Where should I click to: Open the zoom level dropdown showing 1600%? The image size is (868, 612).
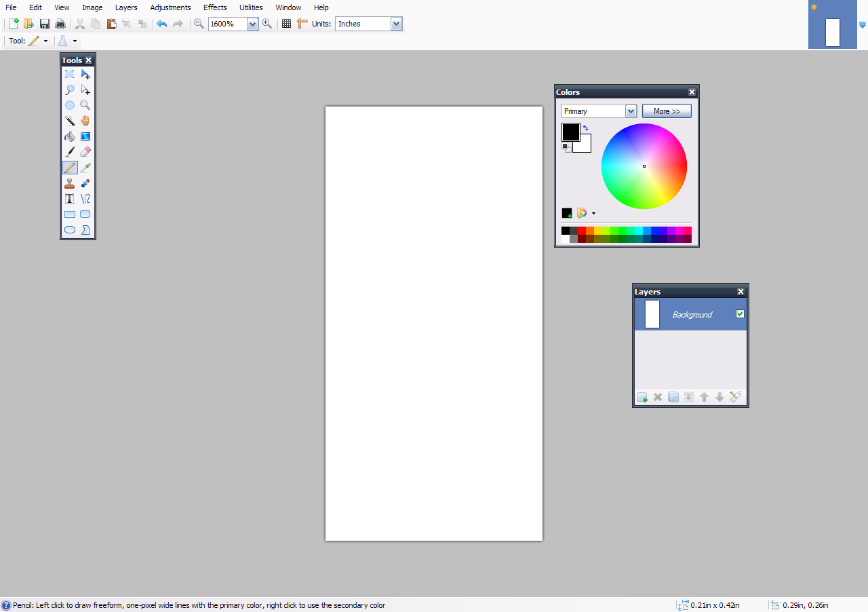tap(253, 24)
